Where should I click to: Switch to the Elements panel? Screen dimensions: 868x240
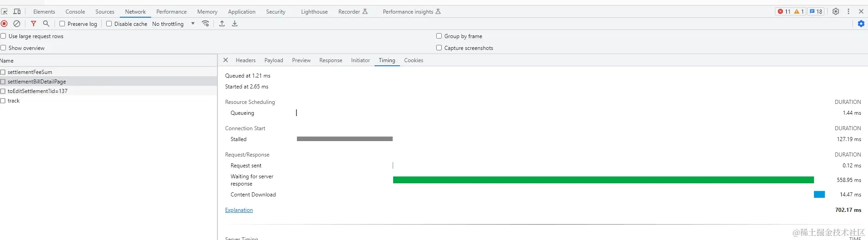(x=44, y=12)
